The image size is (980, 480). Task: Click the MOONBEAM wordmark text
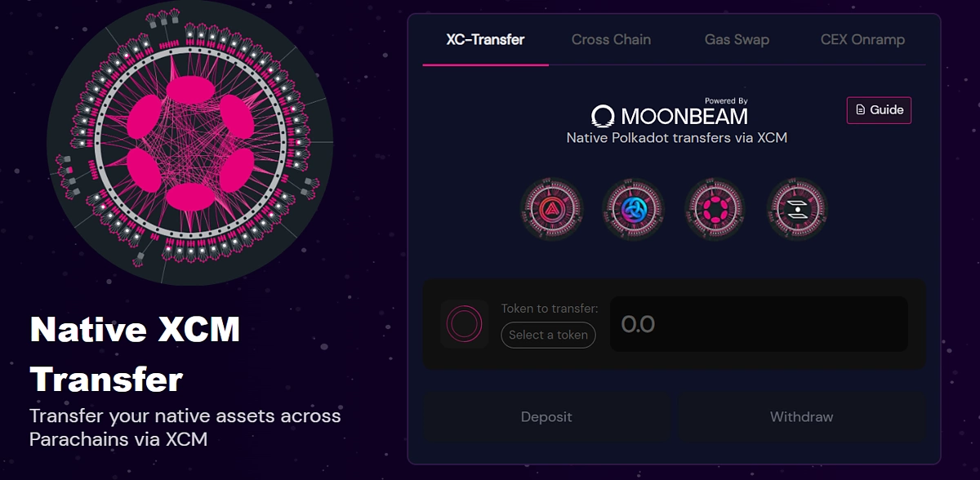pyautogui.click(x=684, y=115)
